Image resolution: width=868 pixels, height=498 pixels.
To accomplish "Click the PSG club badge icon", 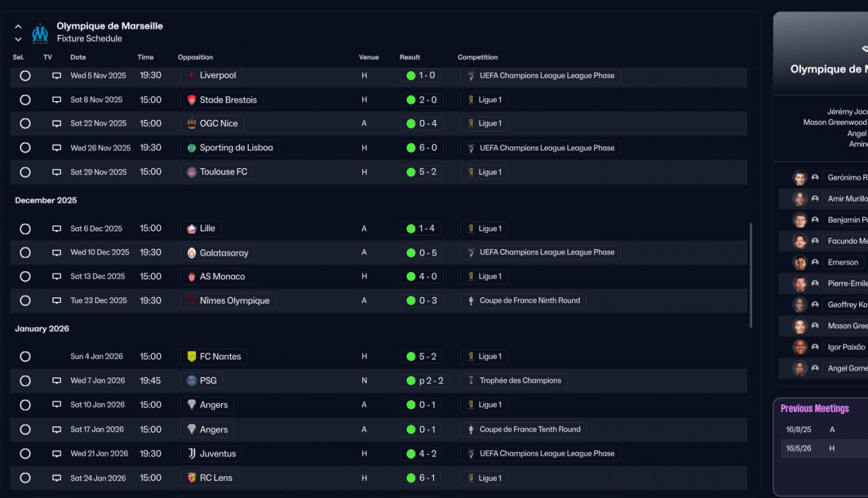I will 192,381.
